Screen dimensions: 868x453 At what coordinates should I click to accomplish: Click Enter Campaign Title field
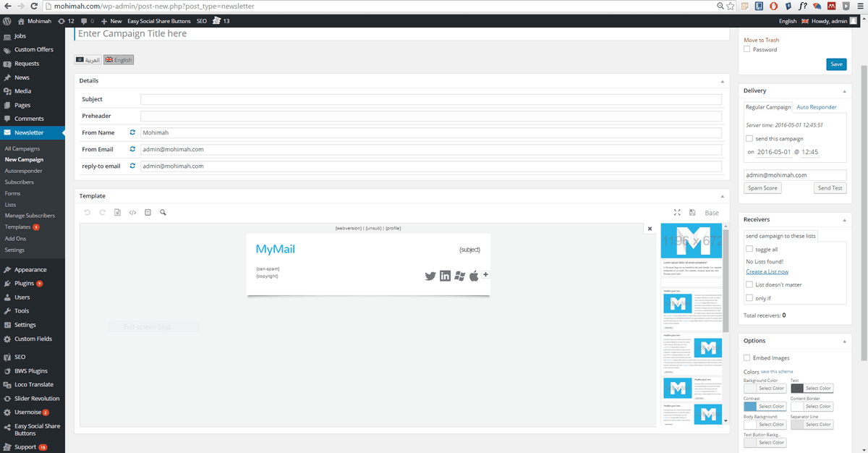[401, 33]
